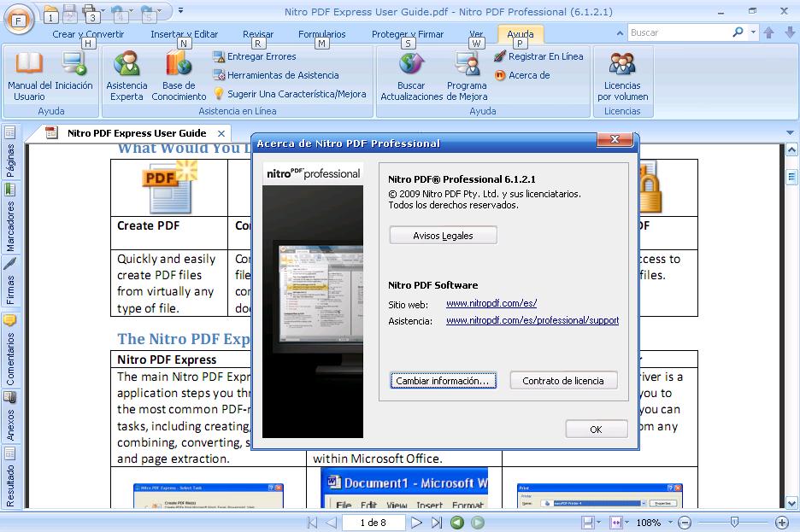Switch to Formularios ribbon tab
The height and width of the screenshot is (532, 800).
coord(322,34)
